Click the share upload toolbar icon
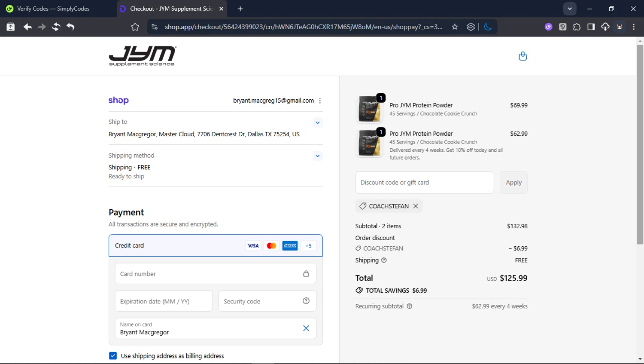Image resolution: width=644 pixels, height=364 pixels. (x=11, y=27)
